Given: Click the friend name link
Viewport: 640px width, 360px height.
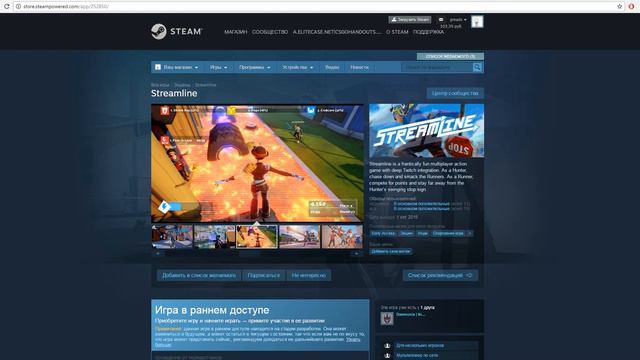Looking at the screenshot, I should pyautogui.click(x=410, y=315).
